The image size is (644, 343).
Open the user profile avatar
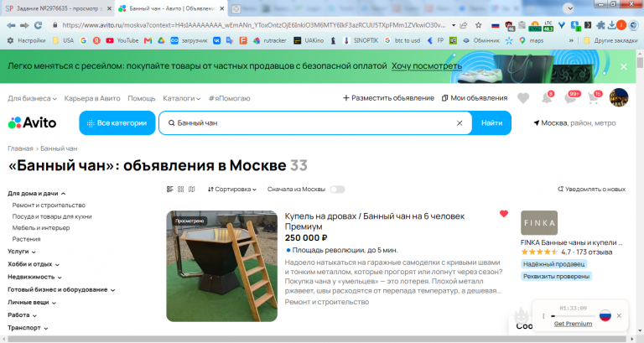click(619, 98)
